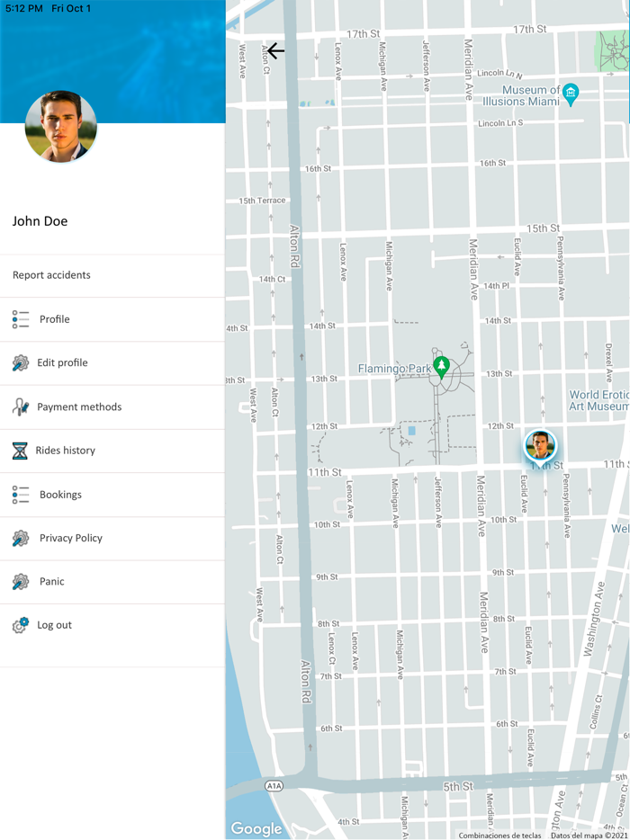Click the gear icon next to Edit profile
This screenshot has height=840, width=630.
click(21, 362)
